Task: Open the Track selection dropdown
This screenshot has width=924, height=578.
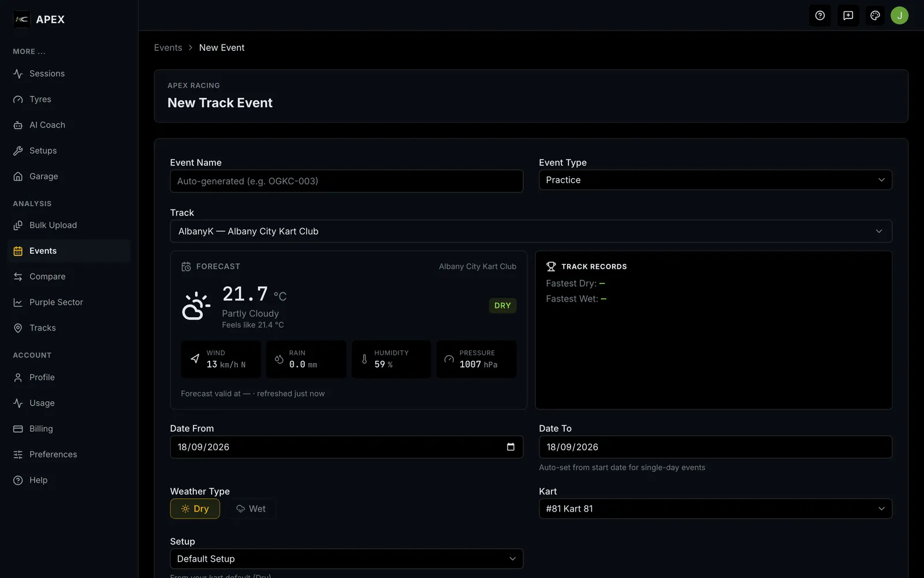Action: click(x=531, y=231)
